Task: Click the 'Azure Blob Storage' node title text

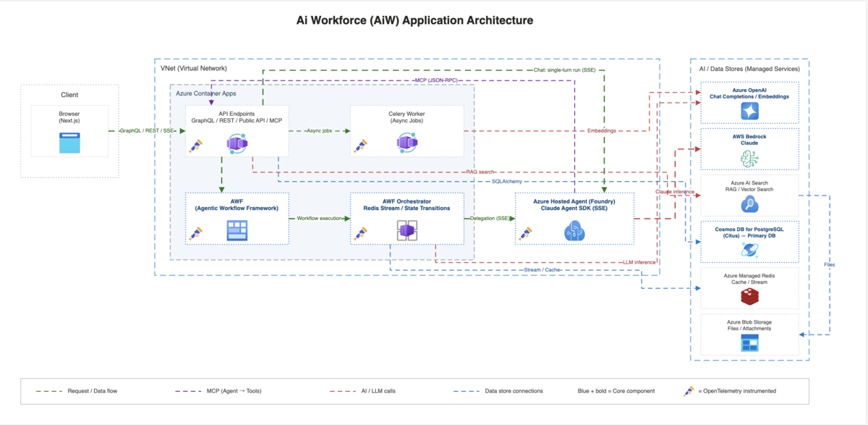Action: [x=749, y=321]
